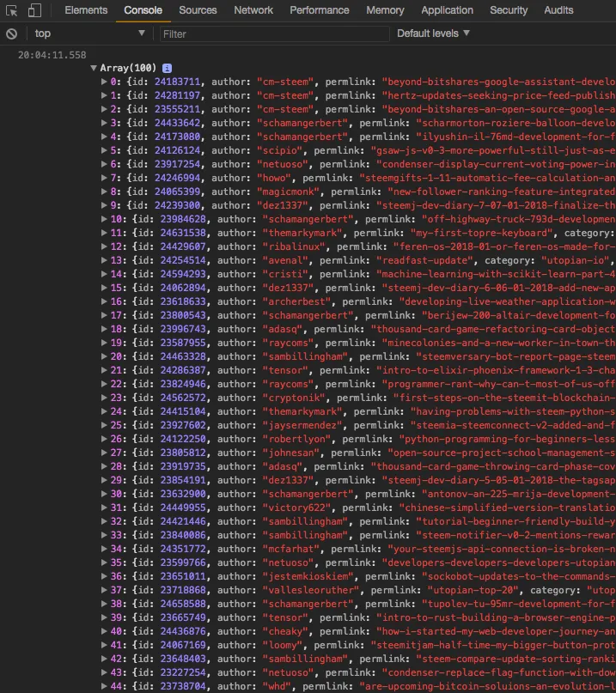Expand array item 3 with id 24433642
616x693 pixels.
[x=104, y=123]
